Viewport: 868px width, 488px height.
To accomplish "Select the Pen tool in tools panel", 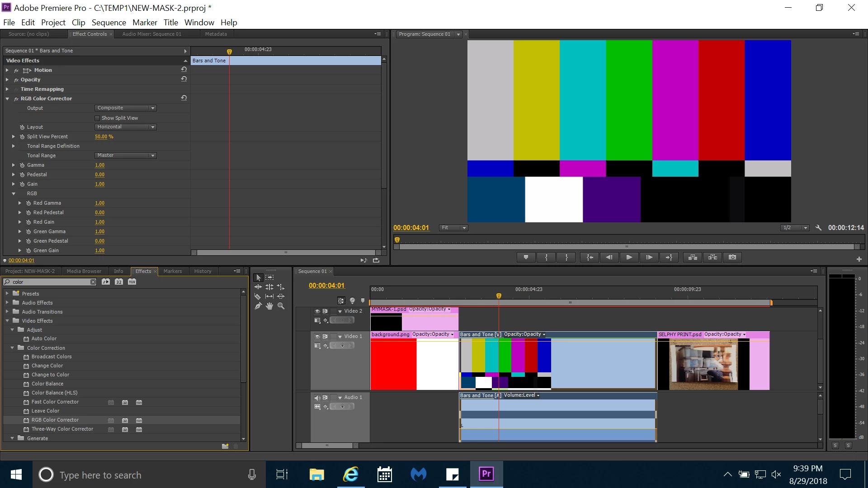I will 258,306.
